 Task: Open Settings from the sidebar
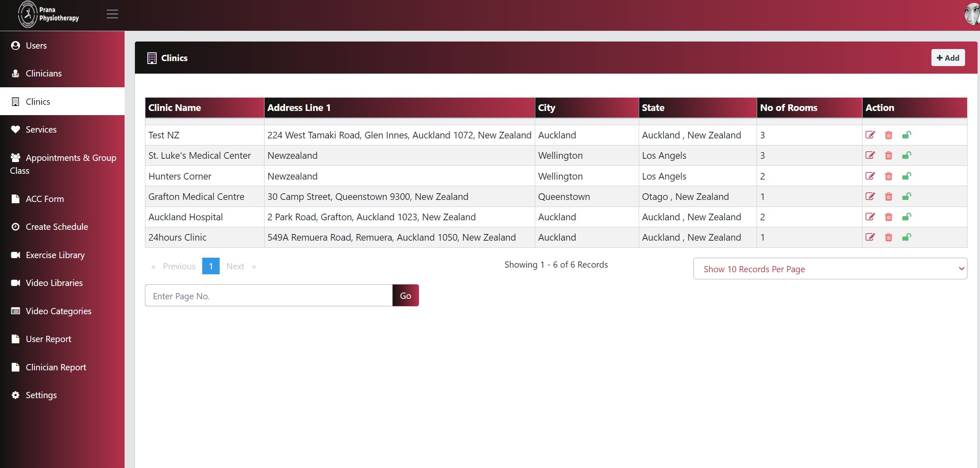(x=41, y=395)
